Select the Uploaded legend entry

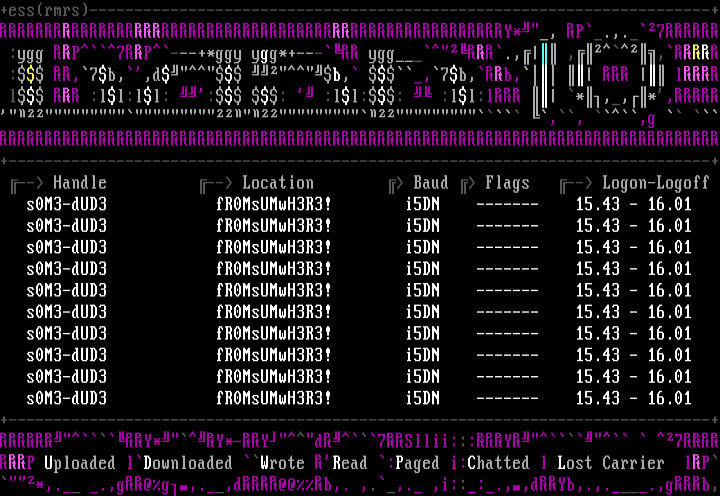[79, 463]
